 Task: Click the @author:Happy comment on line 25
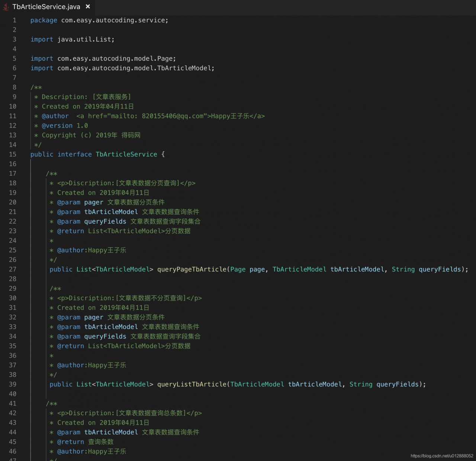tap(88, 250)
